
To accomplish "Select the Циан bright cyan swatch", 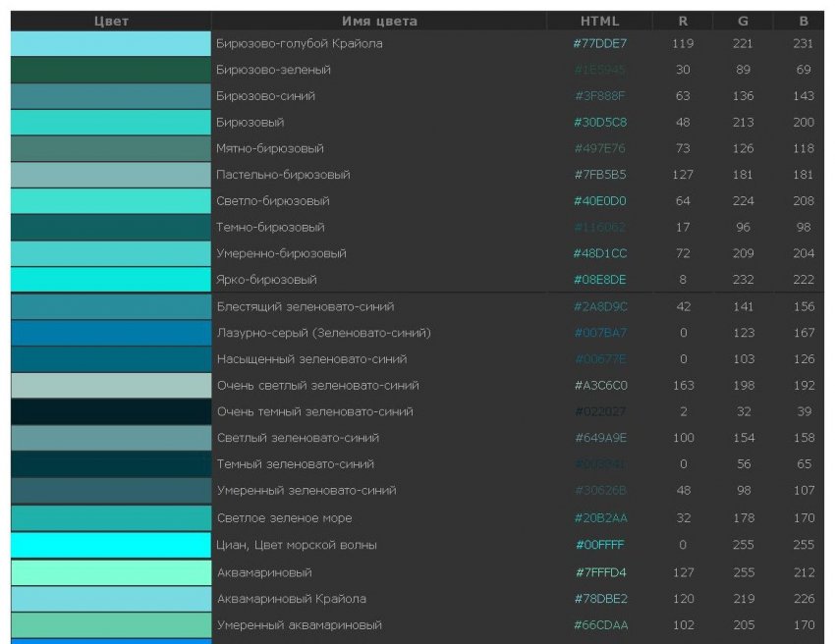I will (x=111, y=545).
